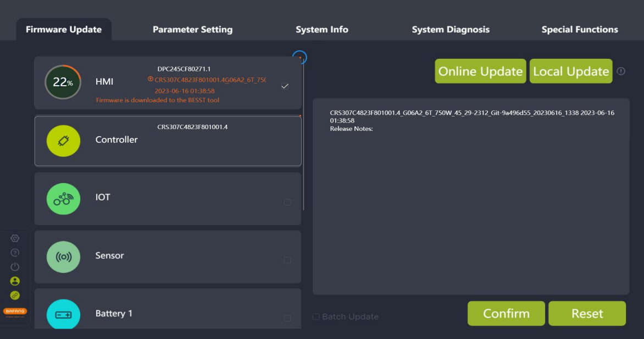Open the user account icon
Viewport: 644px width, 339px height.
tap(15, 281)
